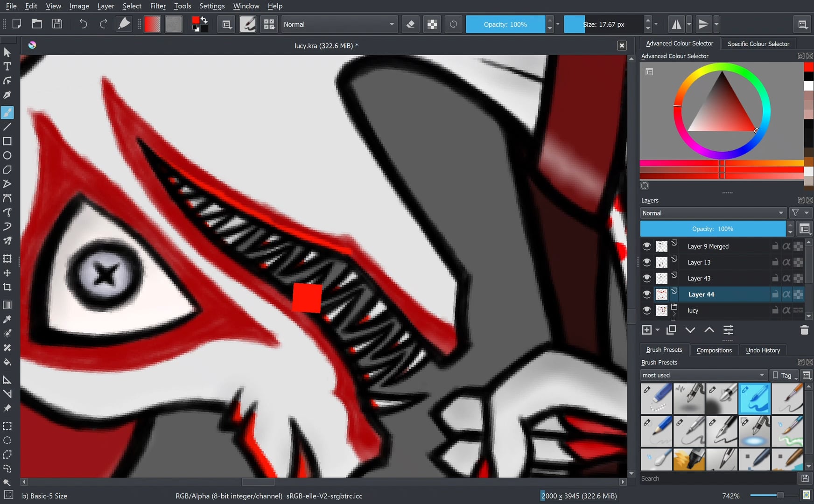Select the Rectangle tool

[7, 141]
